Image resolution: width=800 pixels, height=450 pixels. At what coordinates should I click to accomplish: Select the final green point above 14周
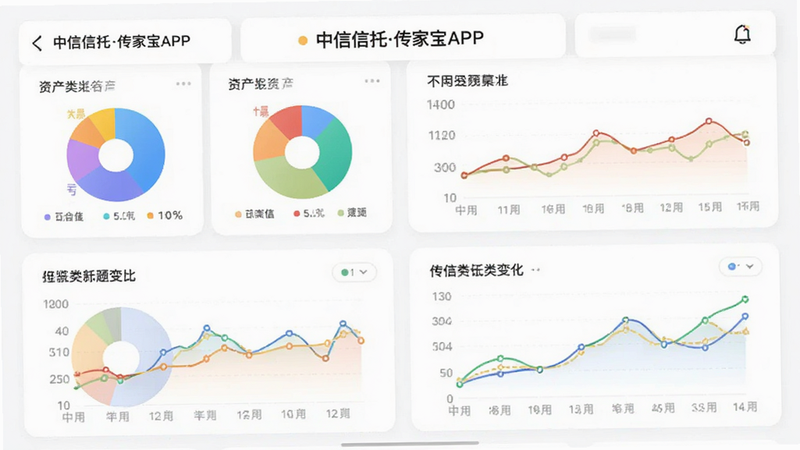coord(745,299)
